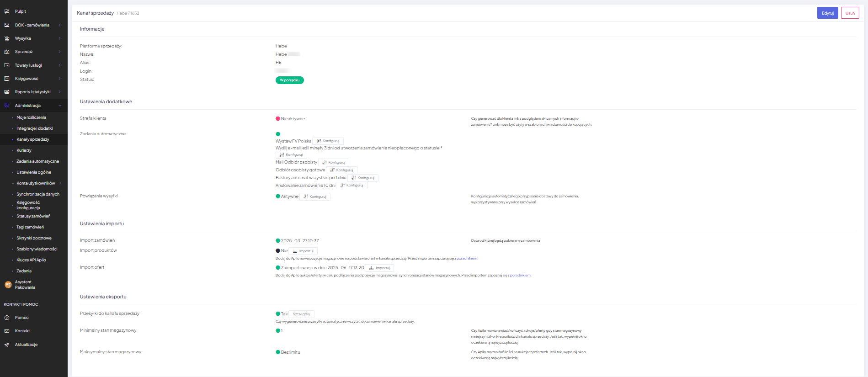Expand Konta użytkowników submenu arrow
Viewport: 868px width, 377px height.
60,183
